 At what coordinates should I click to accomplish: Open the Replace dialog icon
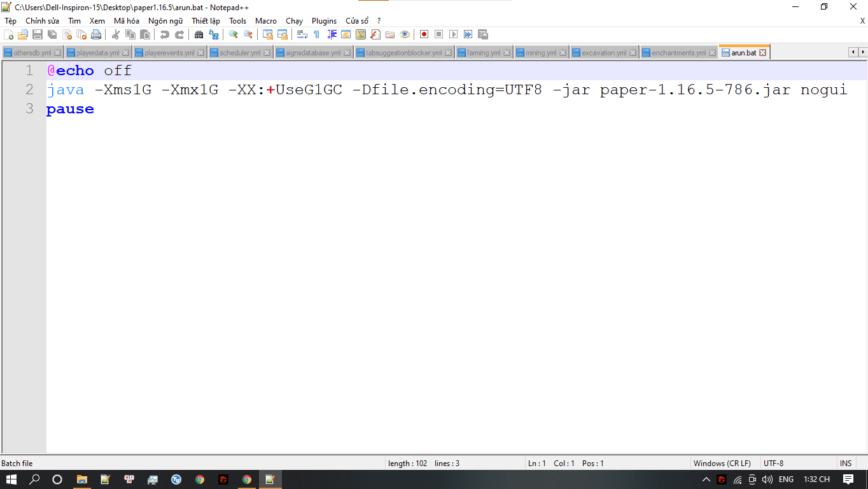[214, 34]
